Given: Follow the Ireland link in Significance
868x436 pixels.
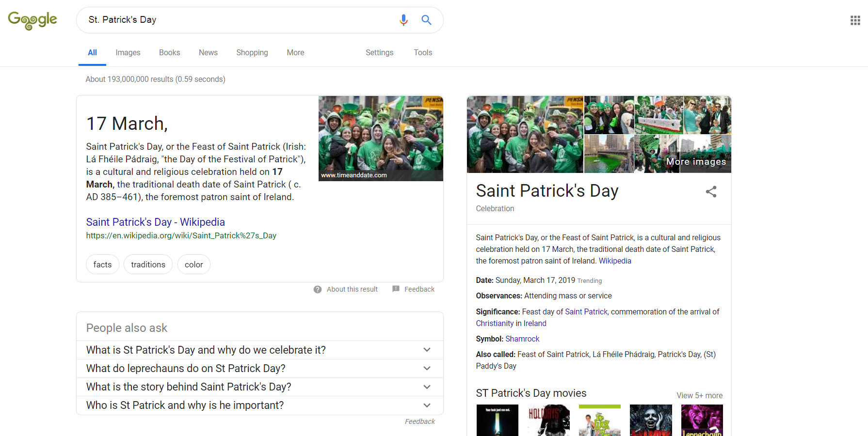Looking at the screenshot, I should pyautogui.click(x=535, y=323).
